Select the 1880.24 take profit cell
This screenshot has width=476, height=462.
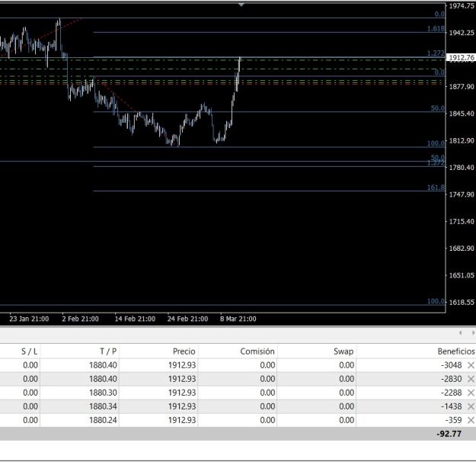(x=103, y=420)
